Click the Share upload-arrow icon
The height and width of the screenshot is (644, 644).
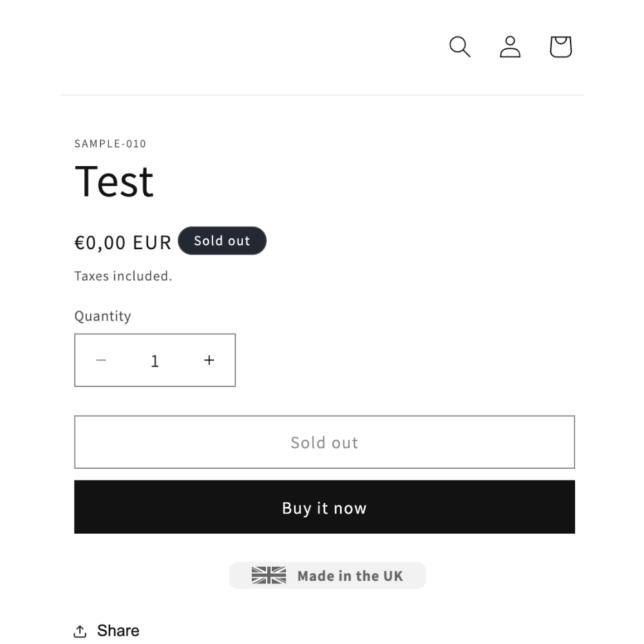click(x=80, y=631)
